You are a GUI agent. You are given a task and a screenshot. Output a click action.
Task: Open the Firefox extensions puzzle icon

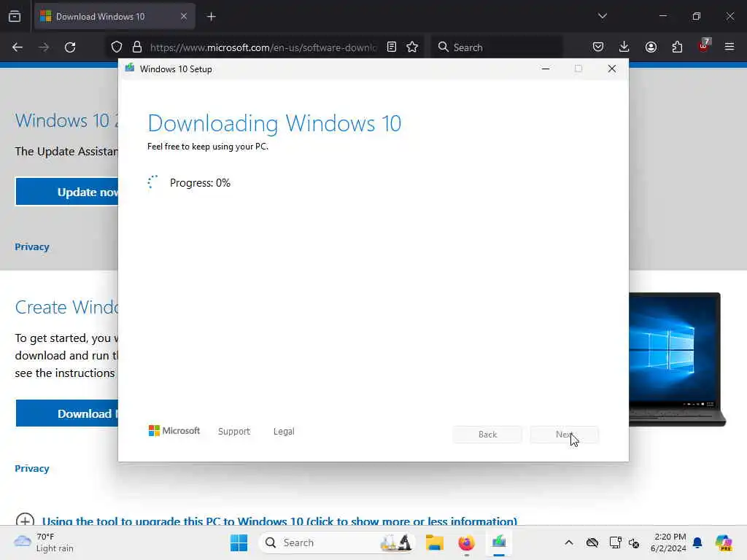[677, 47]
